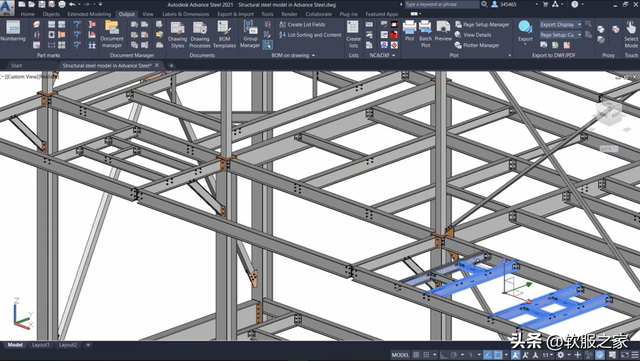Screen dimensions: 640x361
Task: Toggle grid display in status bar
Action: (416, 354)
